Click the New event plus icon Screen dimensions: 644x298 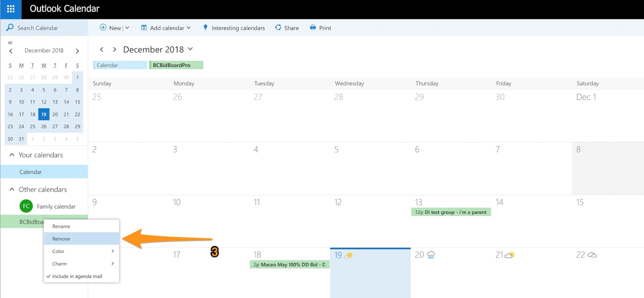point(103,27)
